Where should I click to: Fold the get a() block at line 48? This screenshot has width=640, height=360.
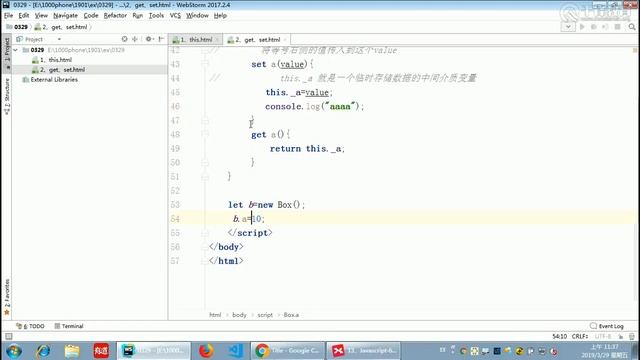point(205,134)
